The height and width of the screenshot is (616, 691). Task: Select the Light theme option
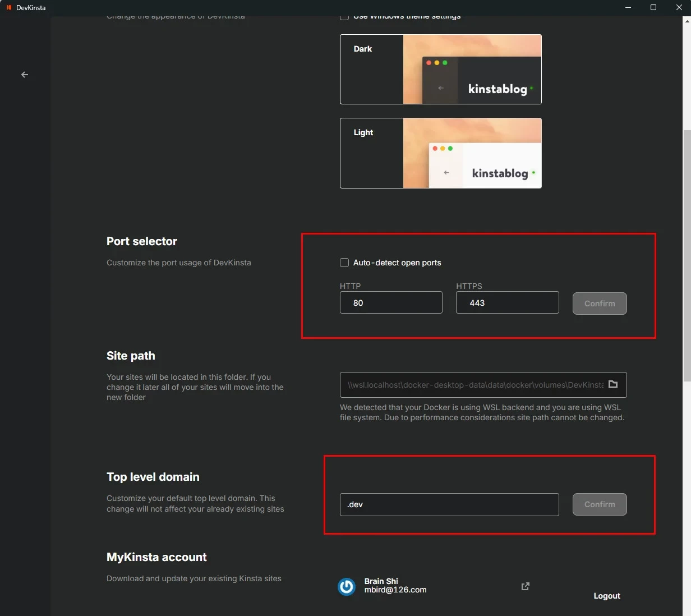tap(440, 153)
